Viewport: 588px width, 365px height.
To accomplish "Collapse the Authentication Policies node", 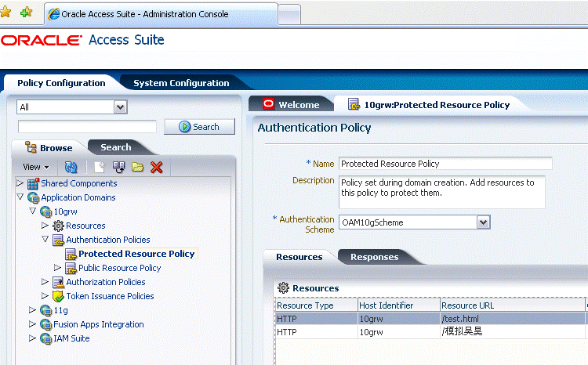I will 45,239.
